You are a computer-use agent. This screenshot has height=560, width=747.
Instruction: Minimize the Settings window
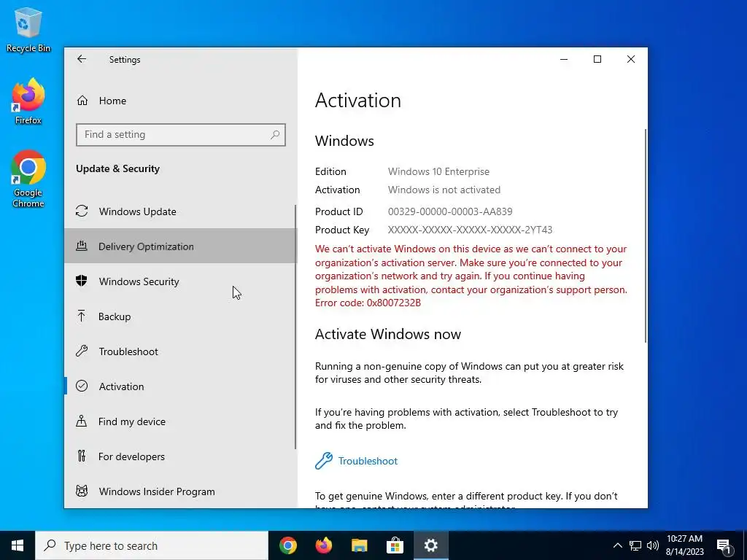click(x=564, y=59)
